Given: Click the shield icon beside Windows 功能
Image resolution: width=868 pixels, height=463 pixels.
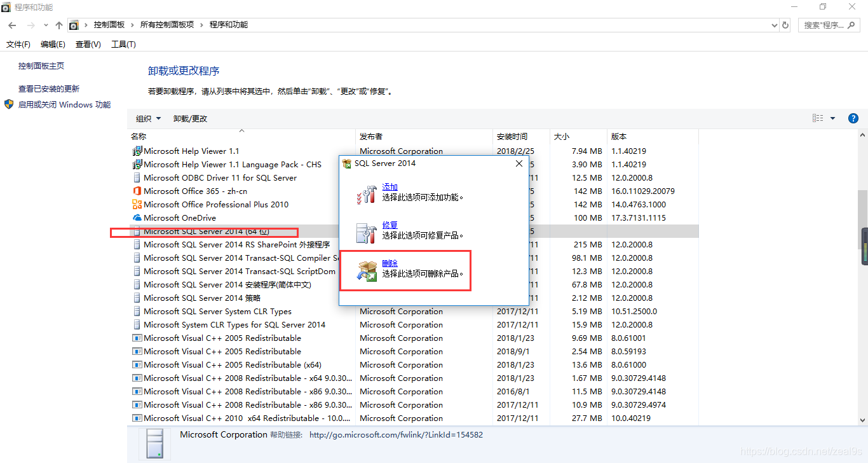Looking at the screenshot, I should (9, 104).
